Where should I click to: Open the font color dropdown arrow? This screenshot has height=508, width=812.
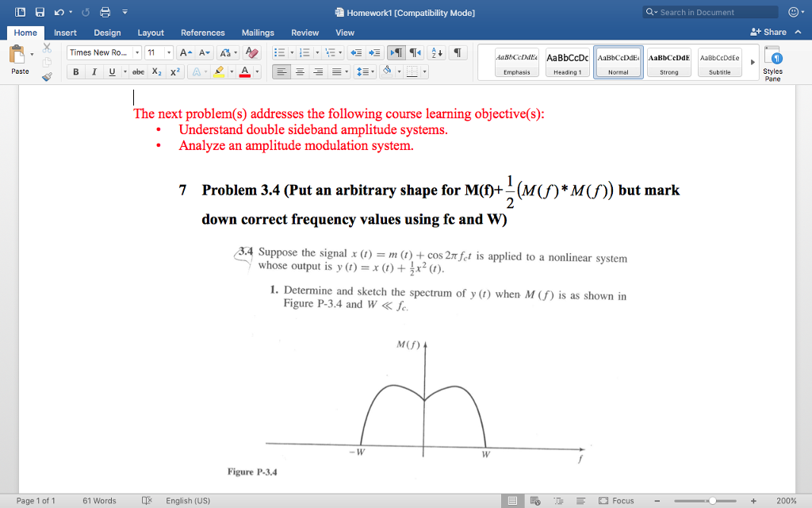[257, 71]
